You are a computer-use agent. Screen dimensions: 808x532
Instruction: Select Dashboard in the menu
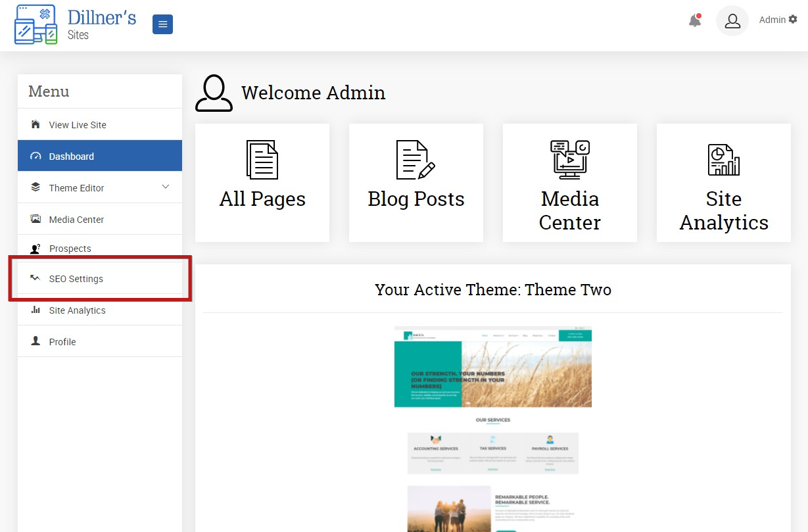point(100,156)
